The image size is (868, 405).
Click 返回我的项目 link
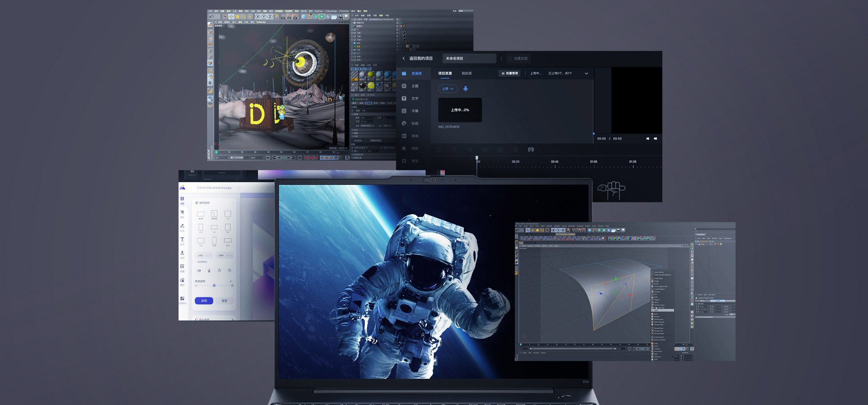tap(421, 58)
